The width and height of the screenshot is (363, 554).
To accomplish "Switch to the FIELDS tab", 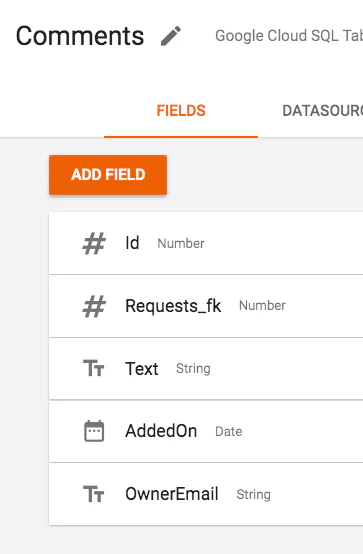I will pyautogui.click(x=181, y=111).
